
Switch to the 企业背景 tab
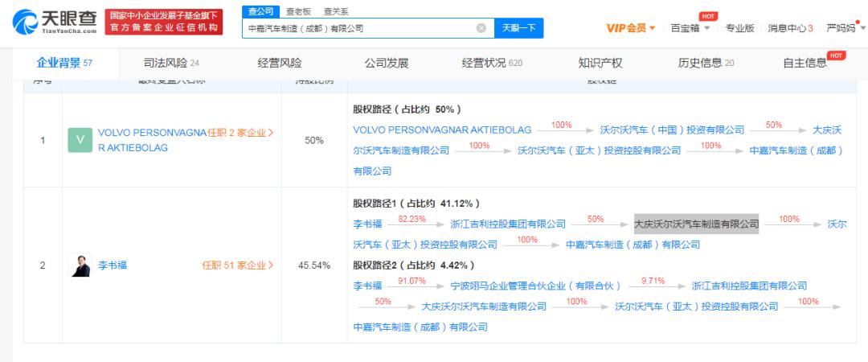pos(64,63)
